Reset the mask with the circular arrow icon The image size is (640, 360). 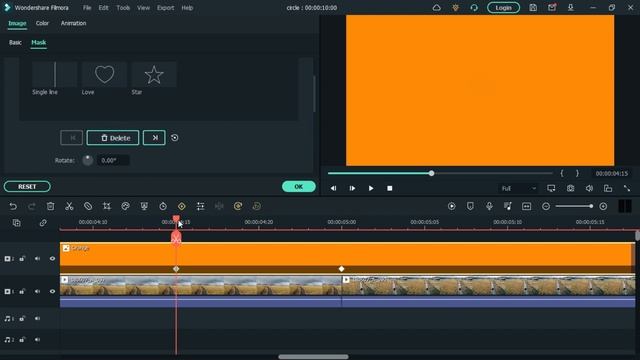175,138
